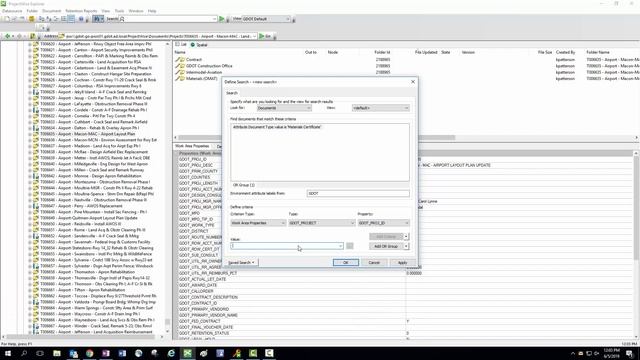This screenshot has width=640, height=360.
Task: Open the Value combo box dropdown arrow
Action: [x=340, y=246]
